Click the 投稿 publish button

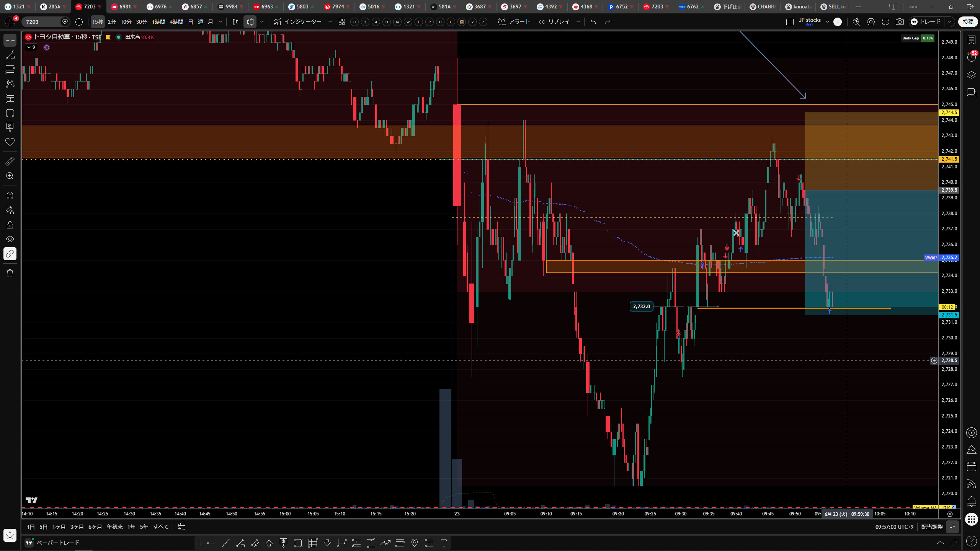click(968, 22)
